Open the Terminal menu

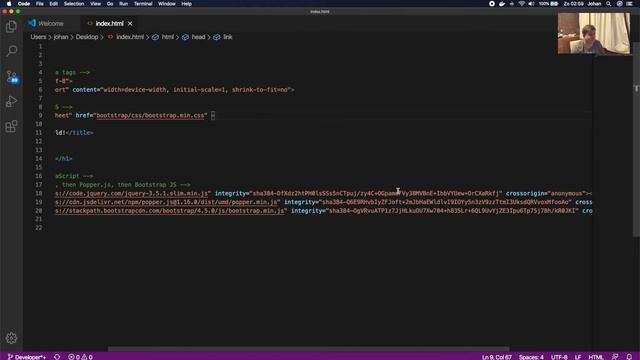click(x=143, y=4)
